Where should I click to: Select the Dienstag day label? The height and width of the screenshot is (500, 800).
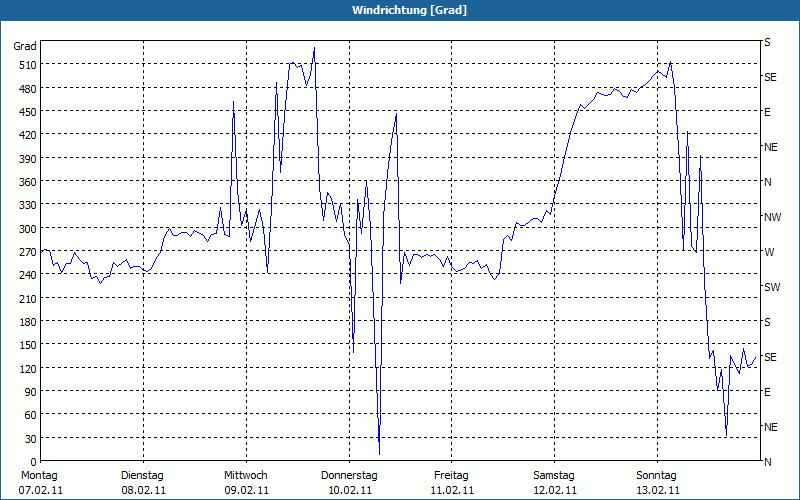[142, 476]
